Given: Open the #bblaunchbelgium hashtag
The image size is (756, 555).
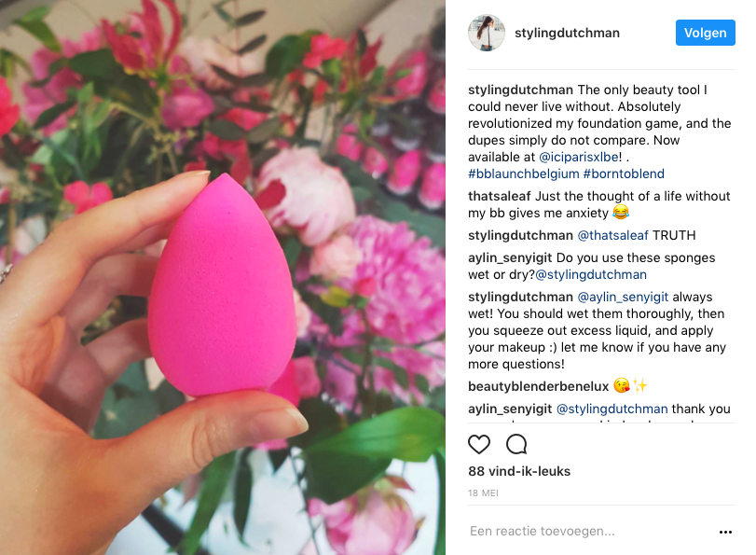Looking at the screenshot, I should (x=524, y=173).
